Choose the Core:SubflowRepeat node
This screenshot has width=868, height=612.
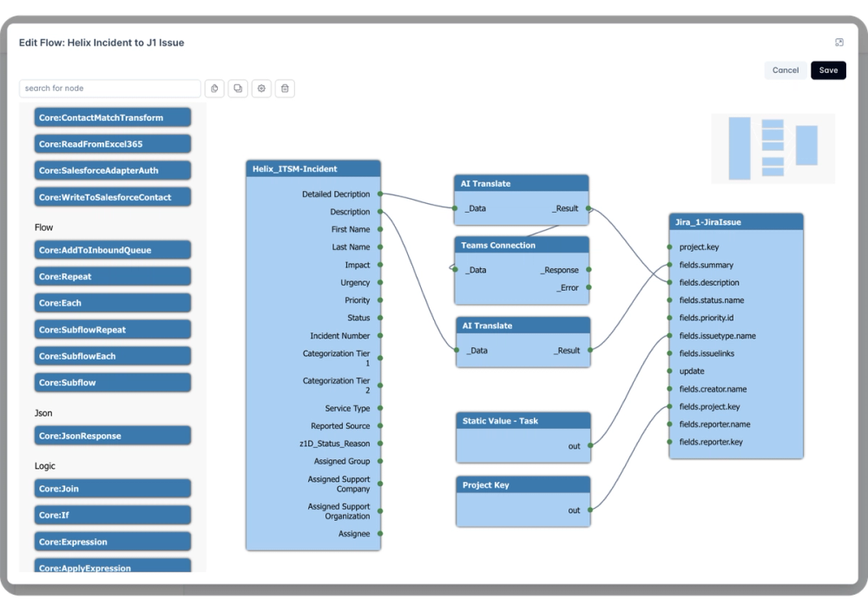[112, 330]
